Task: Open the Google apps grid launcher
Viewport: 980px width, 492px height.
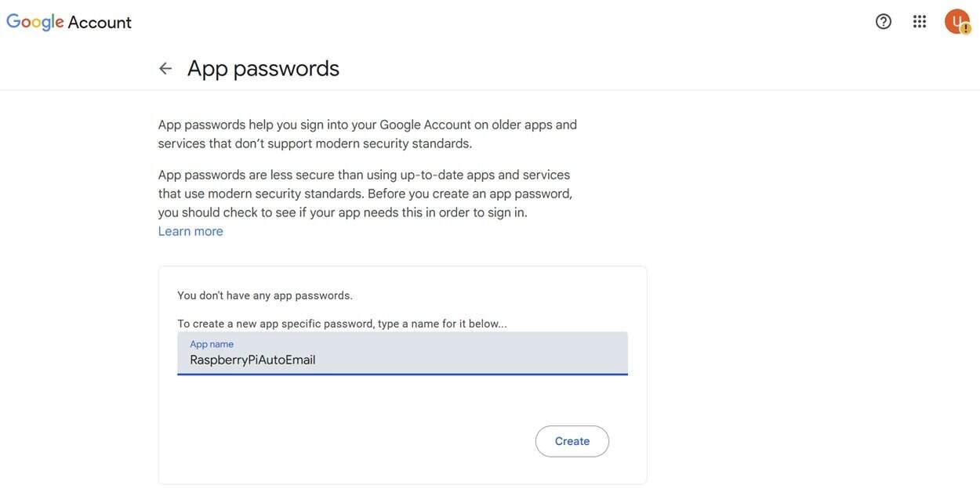Action: pyautogui.click(x=920, y=21)
